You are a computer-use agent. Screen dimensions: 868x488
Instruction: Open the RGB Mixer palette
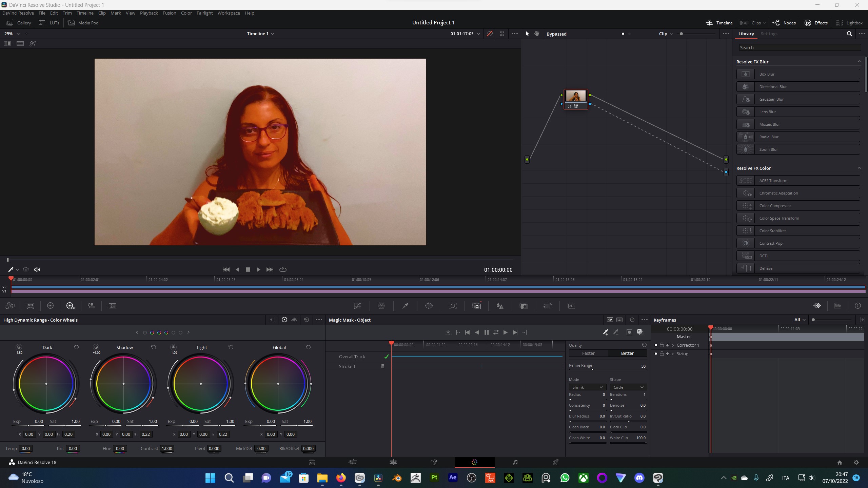pos(91,306)
